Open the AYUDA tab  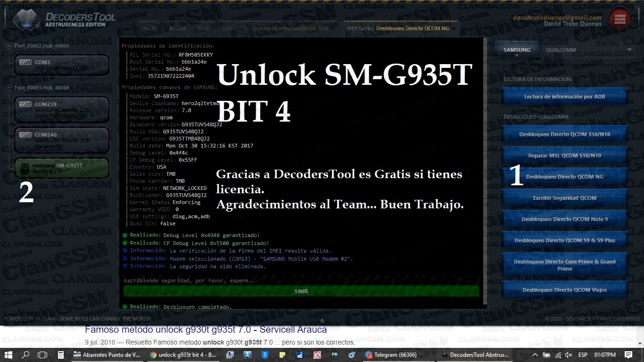click(x=178, y=28)
